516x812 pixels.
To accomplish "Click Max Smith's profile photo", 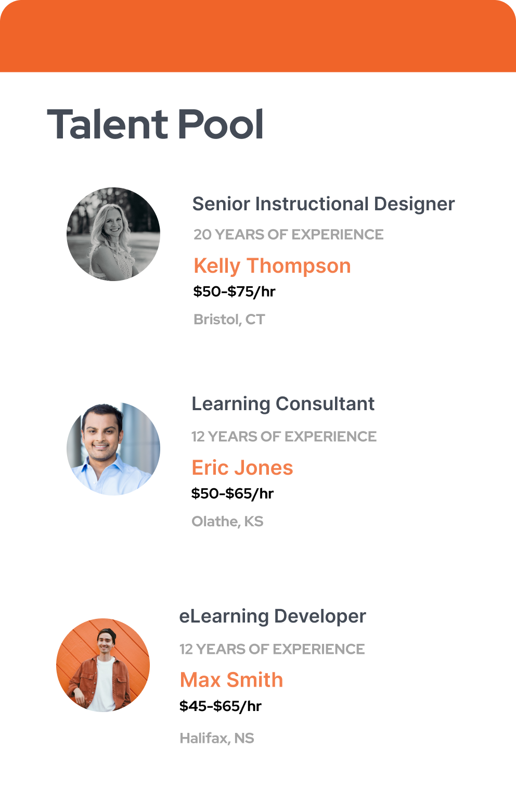I will (103, 665).
